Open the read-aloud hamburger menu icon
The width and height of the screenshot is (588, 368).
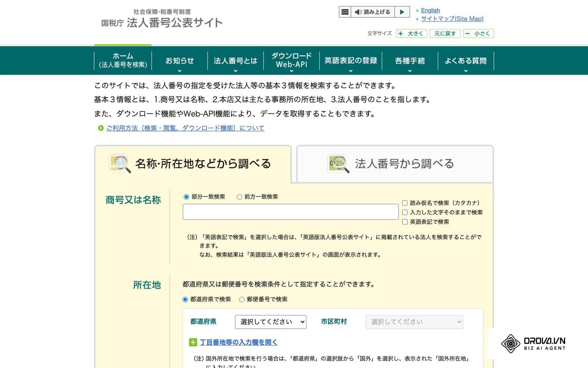[345, 12]
